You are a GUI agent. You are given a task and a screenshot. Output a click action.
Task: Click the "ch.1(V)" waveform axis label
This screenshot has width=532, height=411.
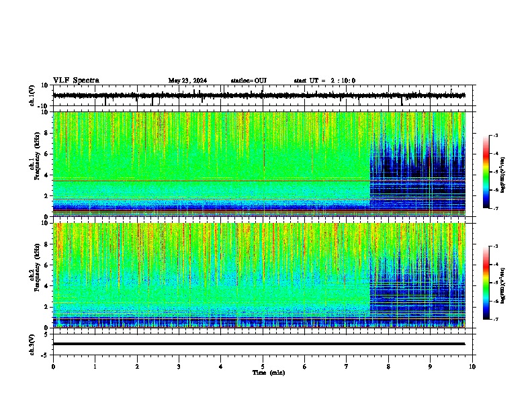pyautogui.click(x=32, y=95)
